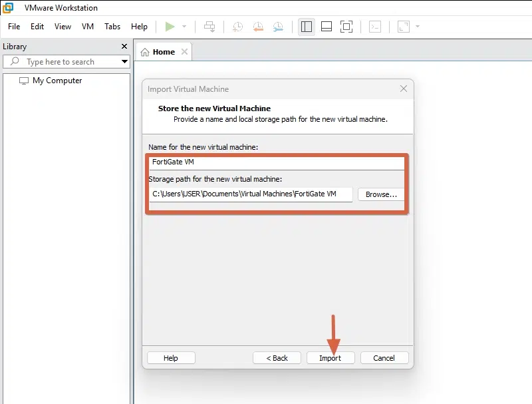Click the Import button
This screenshot has width=532, height=404.
(331, 358)
